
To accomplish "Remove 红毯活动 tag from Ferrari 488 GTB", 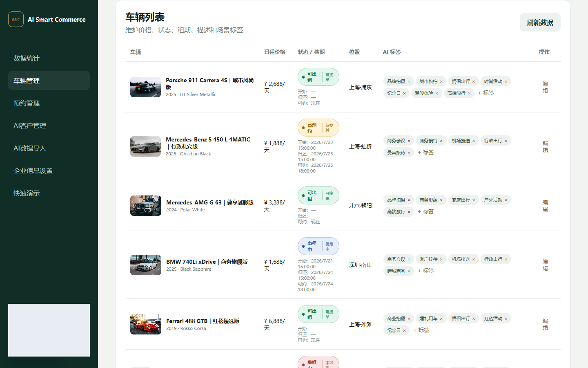I will pyautogui.click(x=506, y=319).
